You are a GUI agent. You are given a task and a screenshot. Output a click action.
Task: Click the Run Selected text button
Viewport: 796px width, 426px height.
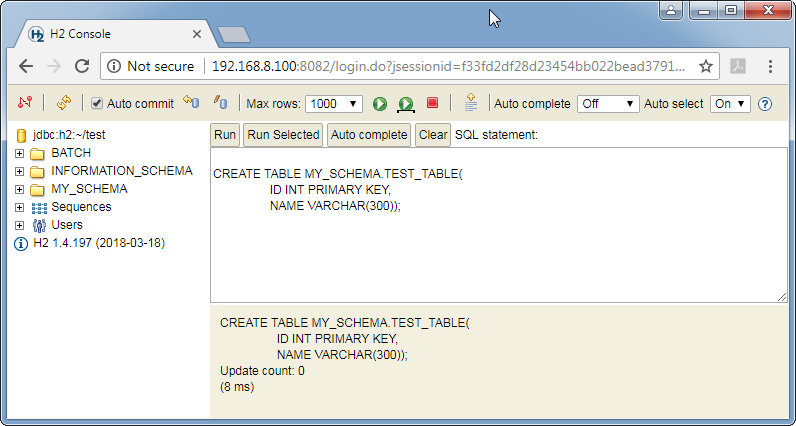(283, 135)
